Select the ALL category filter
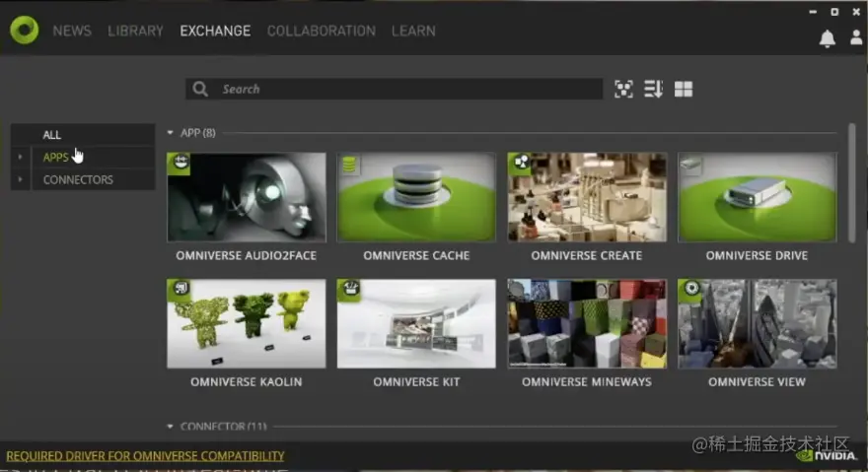This screenshot has width=868, height=472. point(83,134)
